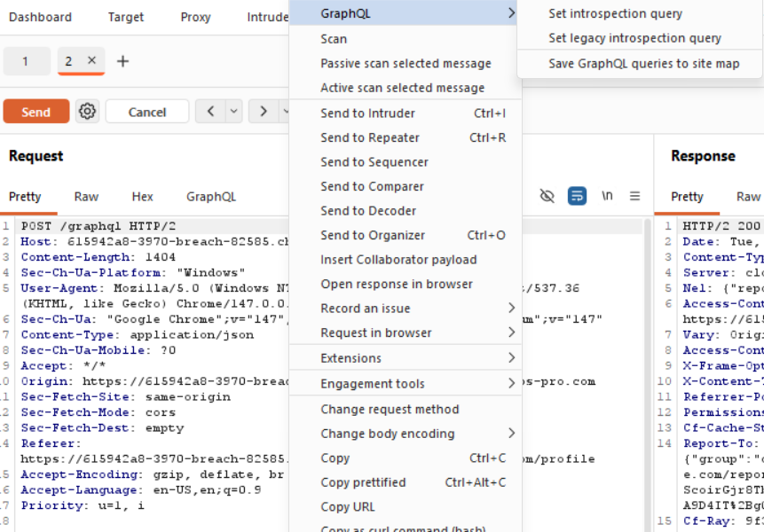Open request editor hamburger menu

click(x=634, y=196)
